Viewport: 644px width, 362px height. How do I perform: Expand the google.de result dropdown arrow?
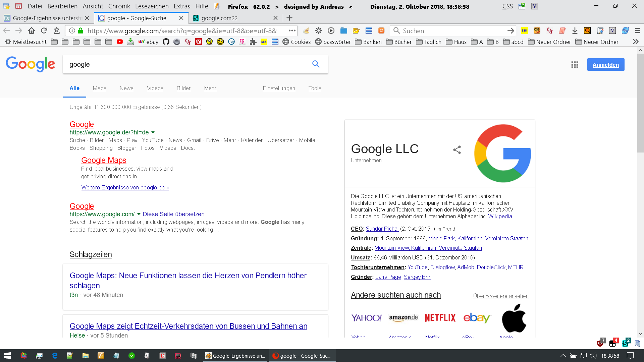(x=153, y=132)
